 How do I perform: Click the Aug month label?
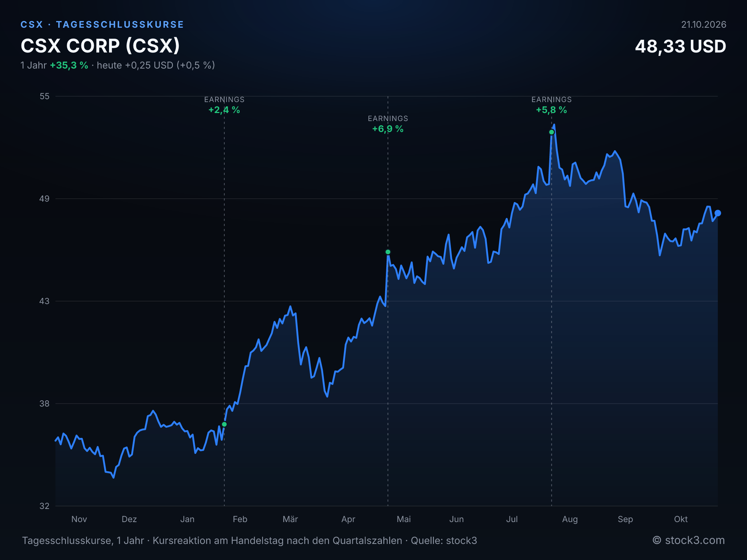[570, 519]
